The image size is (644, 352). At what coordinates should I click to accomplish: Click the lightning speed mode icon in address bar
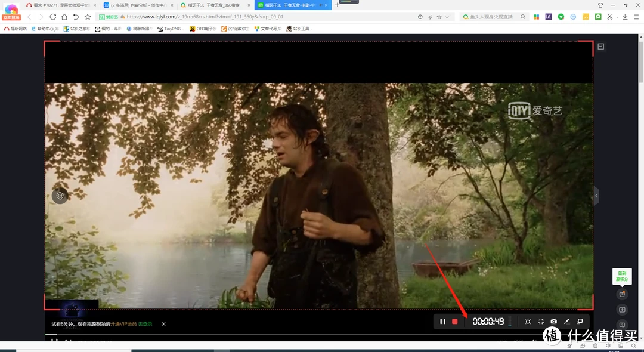pyautogui.click(x=430, y=17)
